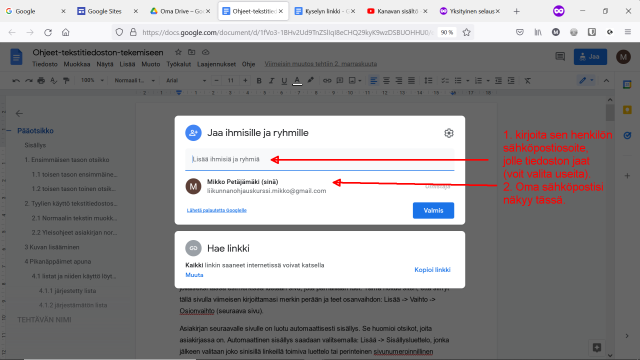Image resolution: width=640 pixels, height=360 pixels.
Task: Click the checklist icon
Action: click(445, 81)
